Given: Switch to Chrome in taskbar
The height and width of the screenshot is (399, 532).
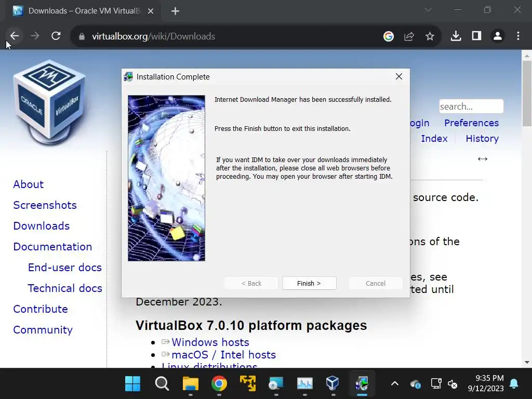Looking at the screenshot, I should pos(219,383).
